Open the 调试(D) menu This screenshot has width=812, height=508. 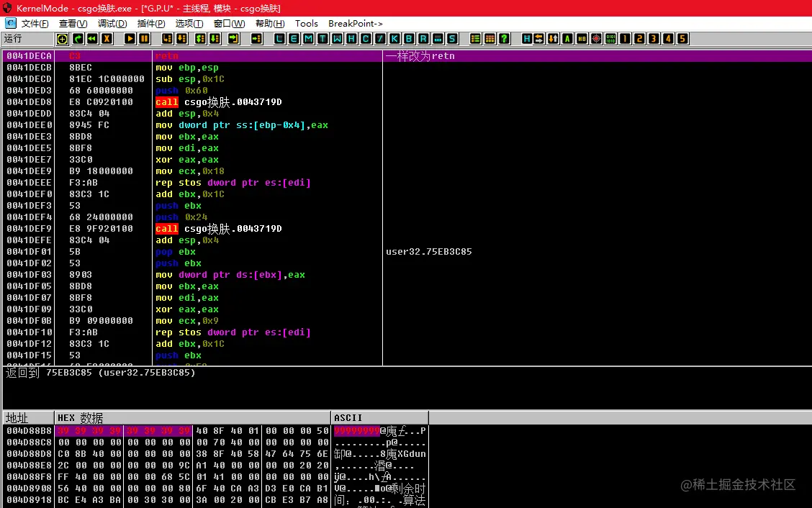coord(112,24)
